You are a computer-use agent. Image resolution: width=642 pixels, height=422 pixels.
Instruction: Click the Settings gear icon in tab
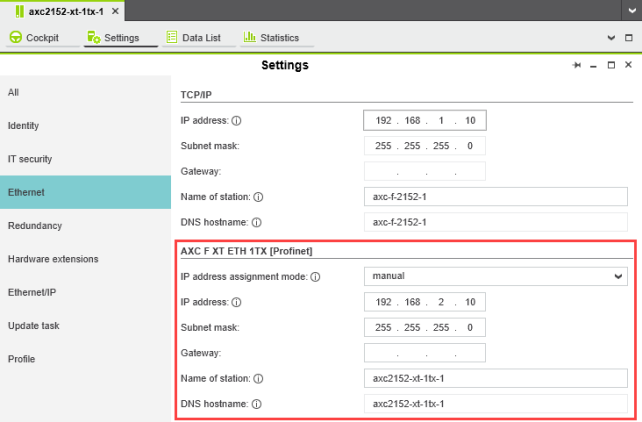coord(94,37)
